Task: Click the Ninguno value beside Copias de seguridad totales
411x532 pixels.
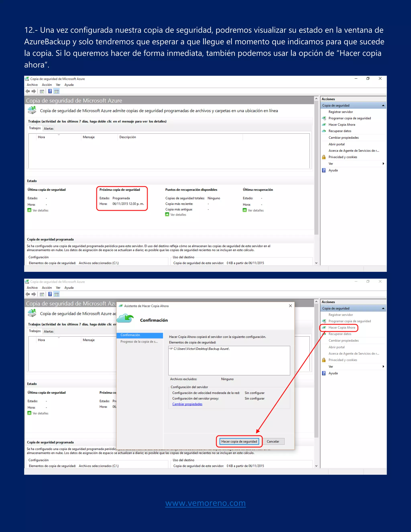Action: coord(214,198)
